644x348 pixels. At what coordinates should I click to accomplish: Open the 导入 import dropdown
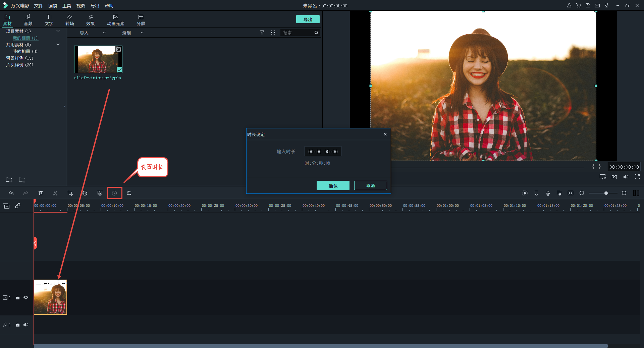[x=93, y=33]
